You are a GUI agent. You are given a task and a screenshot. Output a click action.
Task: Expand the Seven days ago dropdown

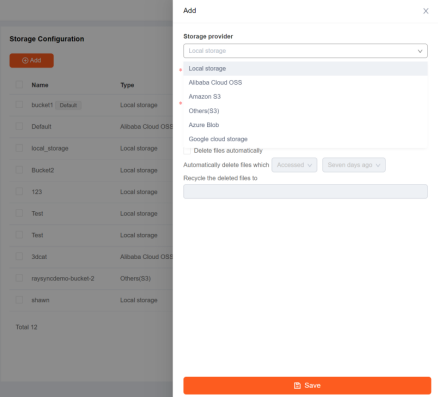click(354, 165)
